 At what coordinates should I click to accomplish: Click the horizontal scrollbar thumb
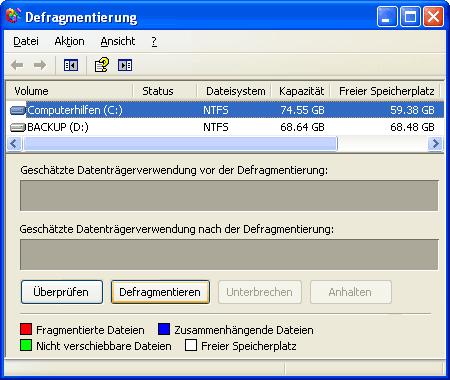(x=180, y=144)
